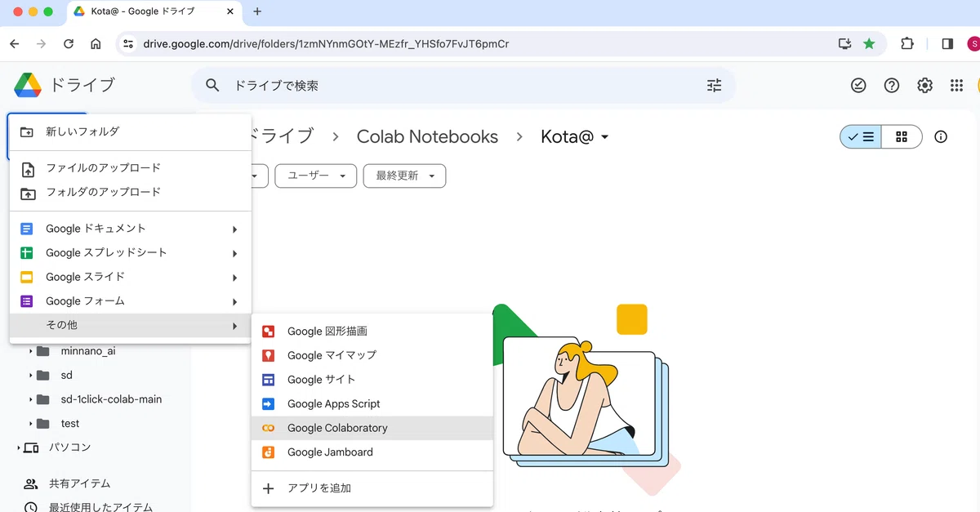Click the Colaboratory CO icon
980x512 pixels.
268,428
